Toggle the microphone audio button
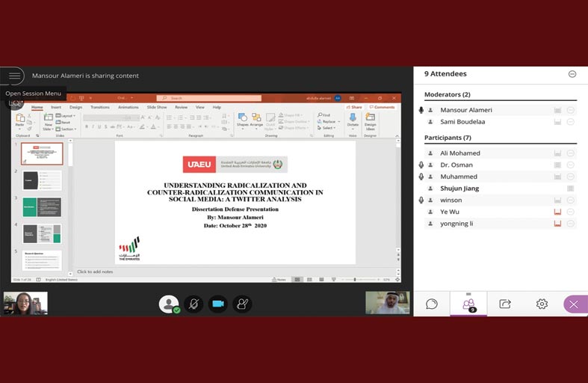Viewport: 588px width, 383px height. click(x=194, y=304)
